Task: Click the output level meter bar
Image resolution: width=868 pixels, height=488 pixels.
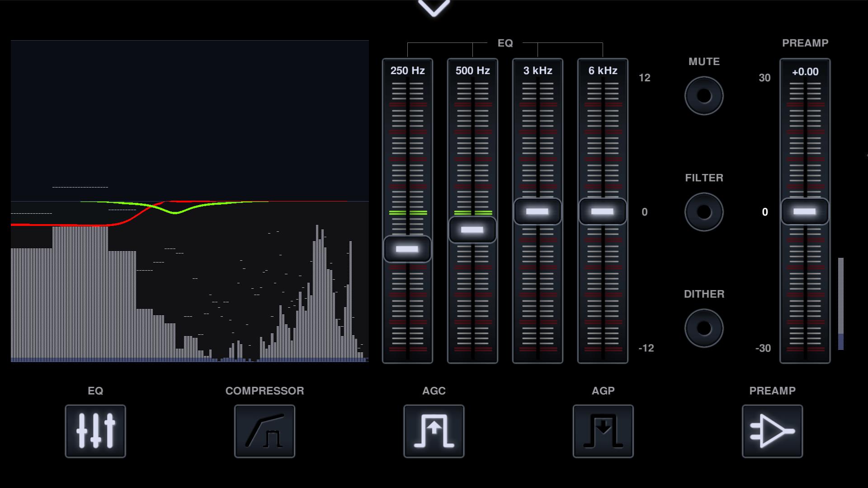Action: pyautogui.click(x=841, y=304)
